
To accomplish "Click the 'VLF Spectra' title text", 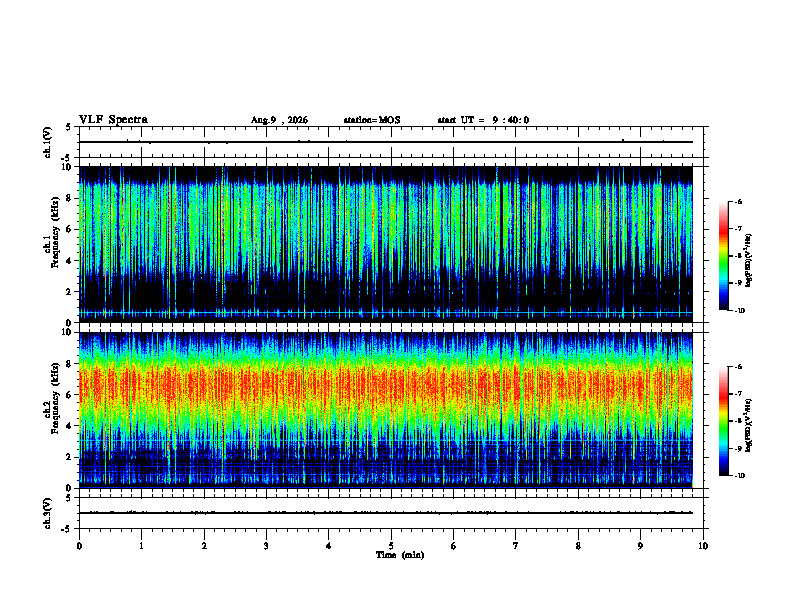I will click(x=113, y=120).
